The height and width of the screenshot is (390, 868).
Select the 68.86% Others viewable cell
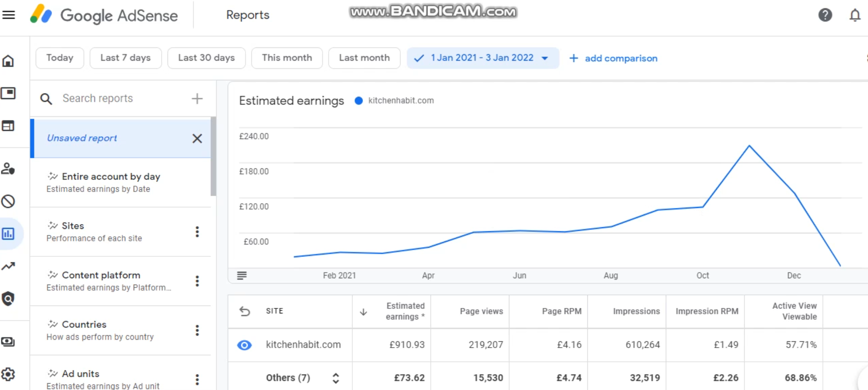click(x=801, y=378)
